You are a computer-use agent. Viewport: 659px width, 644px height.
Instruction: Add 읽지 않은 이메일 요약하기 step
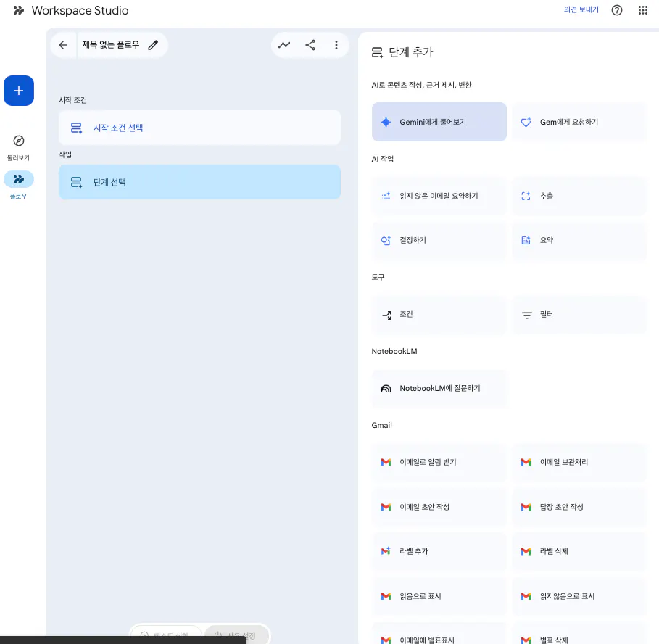pyautogui.click(x=439, y=196)
